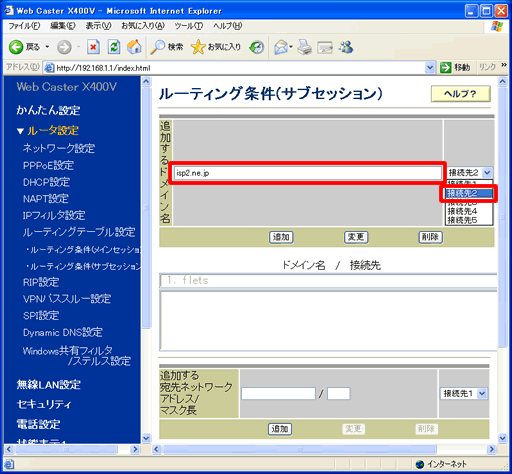This screenshot has height=474, width=512.
Task: Open DHCP設定 sidebar link
Action: (46, 182)
